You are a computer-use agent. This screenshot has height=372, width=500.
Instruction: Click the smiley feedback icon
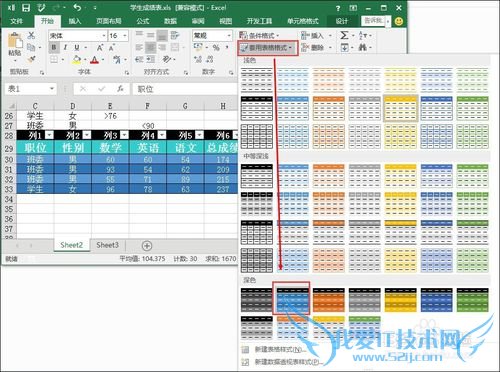coord(399,21)
